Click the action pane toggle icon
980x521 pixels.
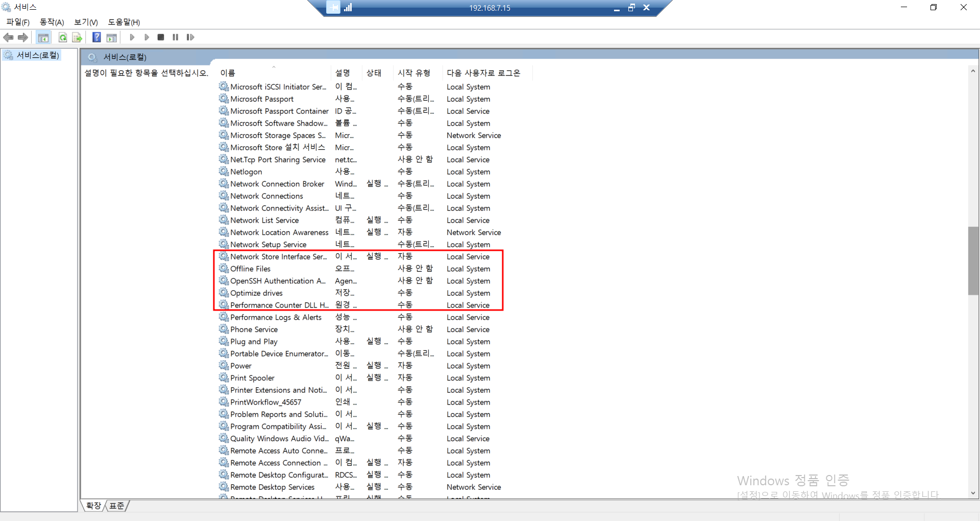pos(111,37)
